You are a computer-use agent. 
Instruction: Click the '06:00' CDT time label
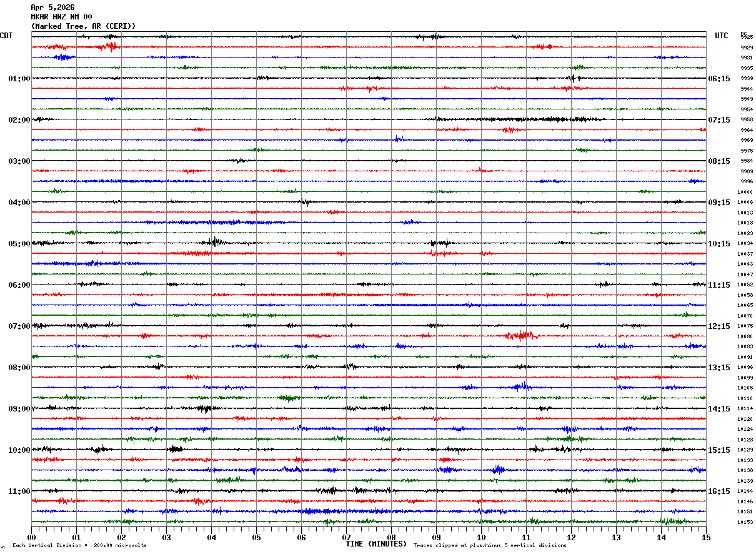coord(19,285)
